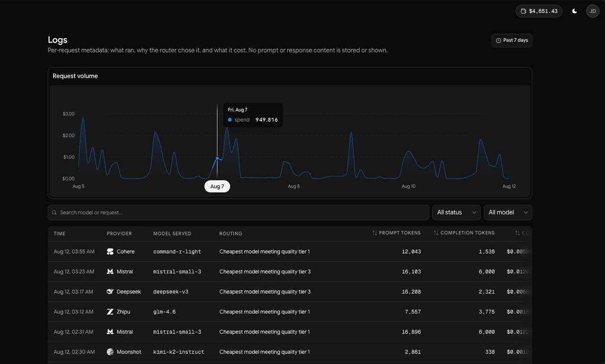Click the Aug 12, 03:23 AM timestamp
The width and height of the screenshot is (605, 364).
74,271
